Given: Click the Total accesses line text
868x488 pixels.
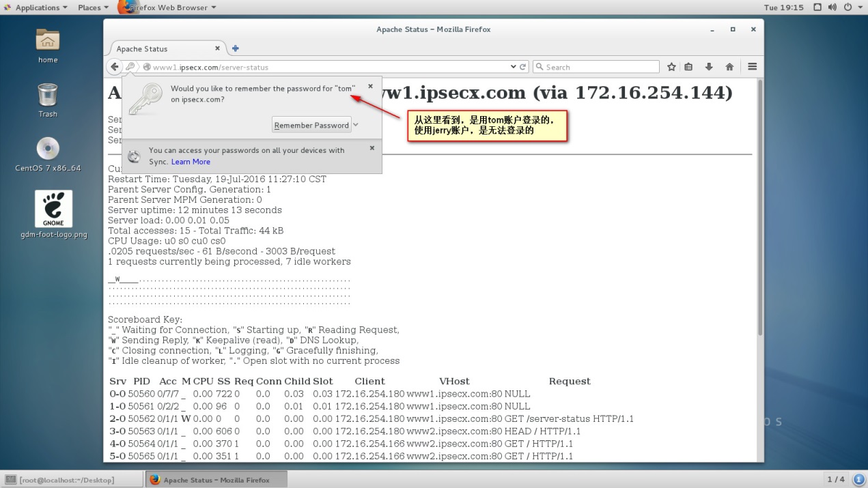Looking at the screenshot, I should (195, 231).
